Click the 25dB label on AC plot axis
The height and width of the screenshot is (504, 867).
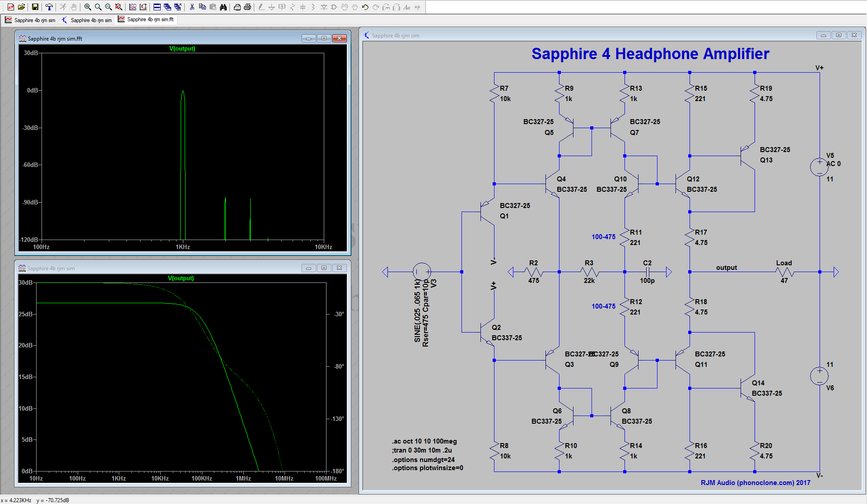[26, 314]
